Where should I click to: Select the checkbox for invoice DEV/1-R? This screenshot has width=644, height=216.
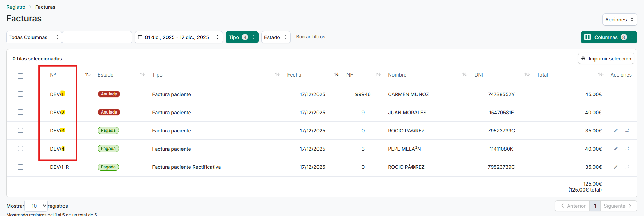[x=21, y=167]
